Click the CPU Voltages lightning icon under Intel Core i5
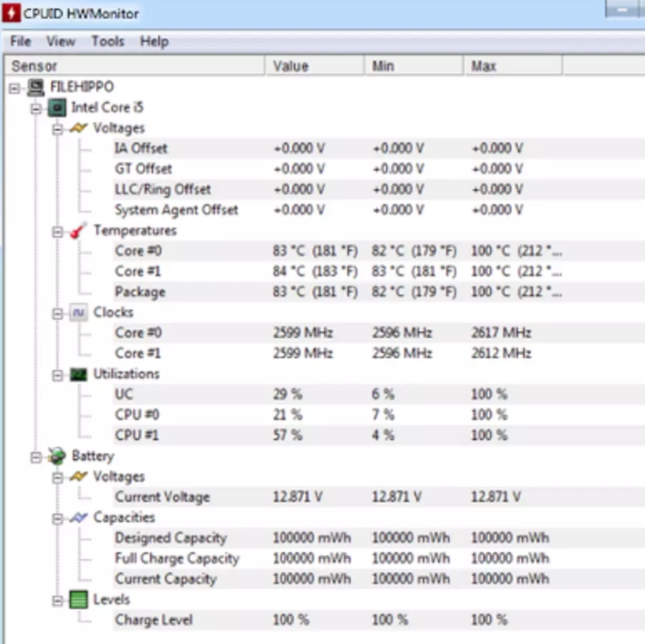The image size is (645, 644). coord(79,128)
